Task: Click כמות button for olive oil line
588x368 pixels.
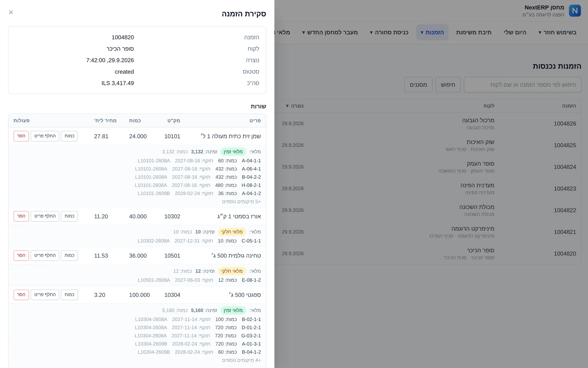Action: pyautogui.click(x=70, y=136)
